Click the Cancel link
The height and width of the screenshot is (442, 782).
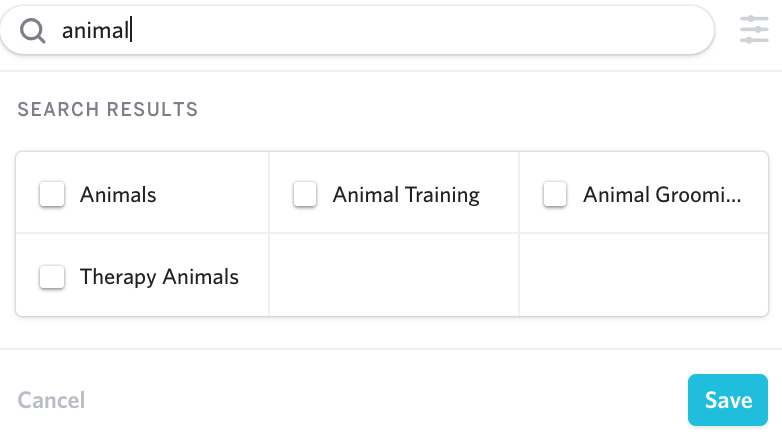pos(51,400)
